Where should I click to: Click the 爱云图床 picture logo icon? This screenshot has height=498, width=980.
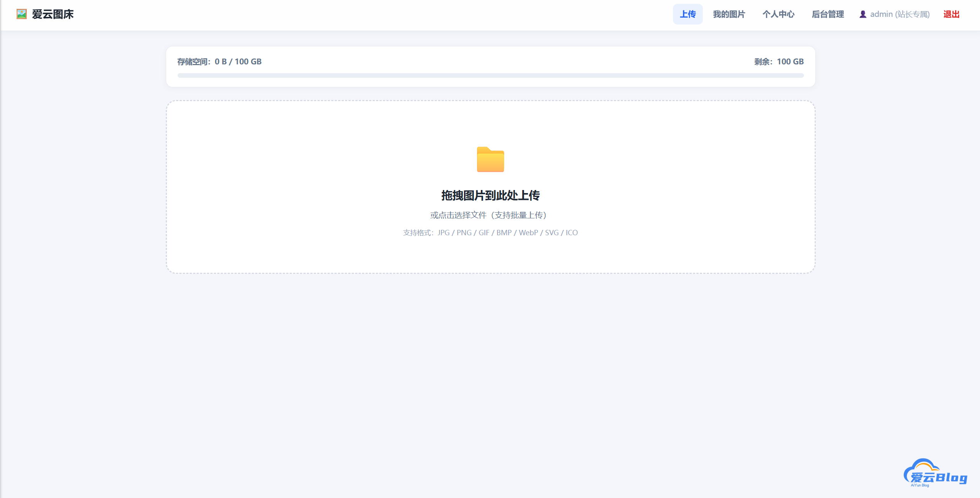[22, 14]
